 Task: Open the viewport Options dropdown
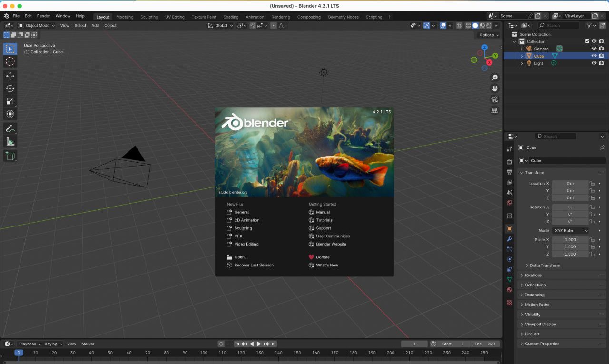coord(489,35)
